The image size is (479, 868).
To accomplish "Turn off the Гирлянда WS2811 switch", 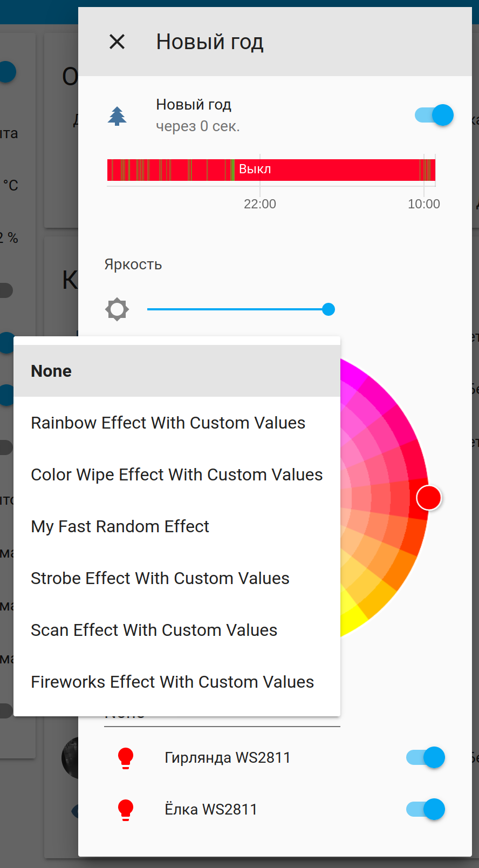I will (426, 758).
